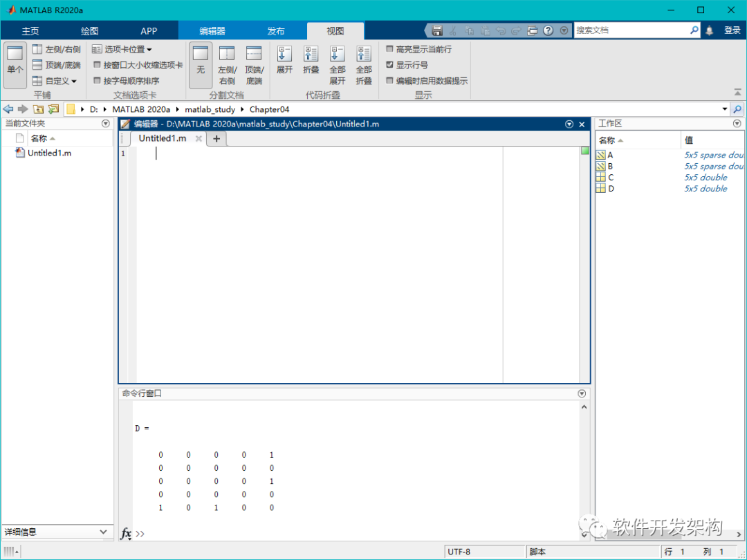747x560 pixels.
Task: Close the Untitled1.m tab
Action: pyautogui.click(x=199, y=138)
